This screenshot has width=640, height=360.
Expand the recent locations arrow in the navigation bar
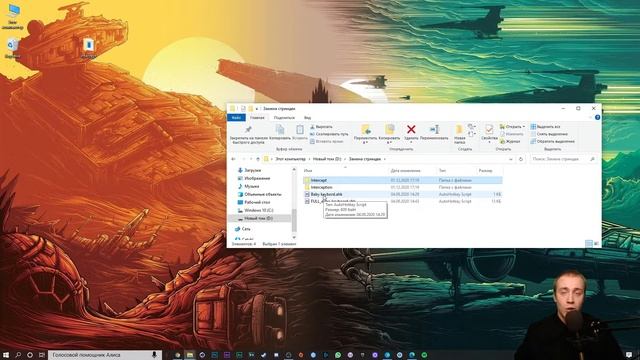coord(250,159)
